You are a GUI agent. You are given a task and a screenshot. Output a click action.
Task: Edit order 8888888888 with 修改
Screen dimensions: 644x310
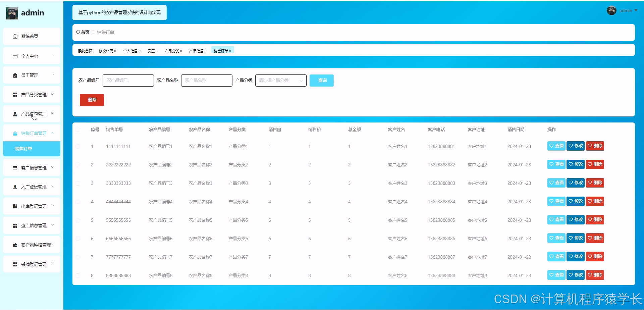tap(576, 275)
